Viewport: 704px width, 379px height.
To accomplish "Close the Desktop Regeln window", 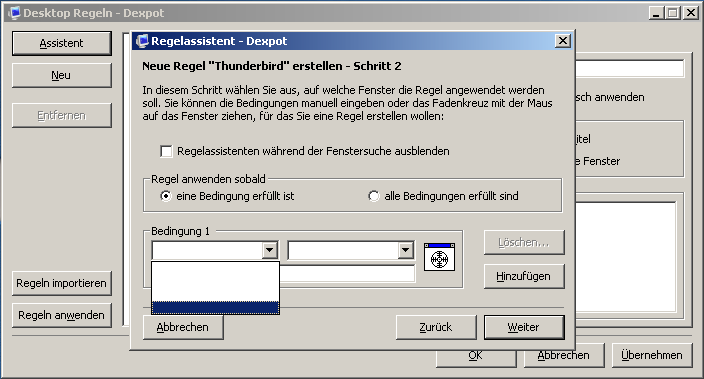I will coord(690,13).
